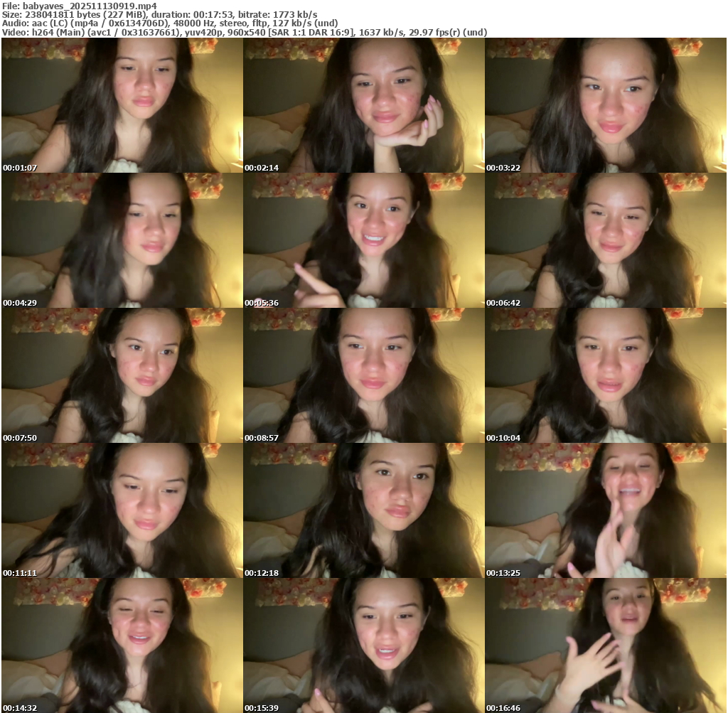
Task: Select the Size and duration info line
Action: 160,14
